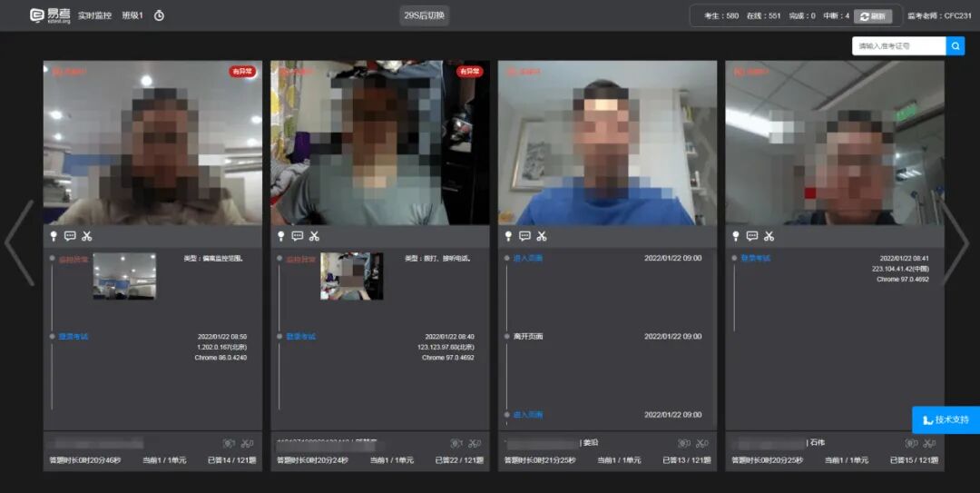Click the 已答14 / 121题 progress text
Viewport: 980px width, 493px height.
coord(232,460)
